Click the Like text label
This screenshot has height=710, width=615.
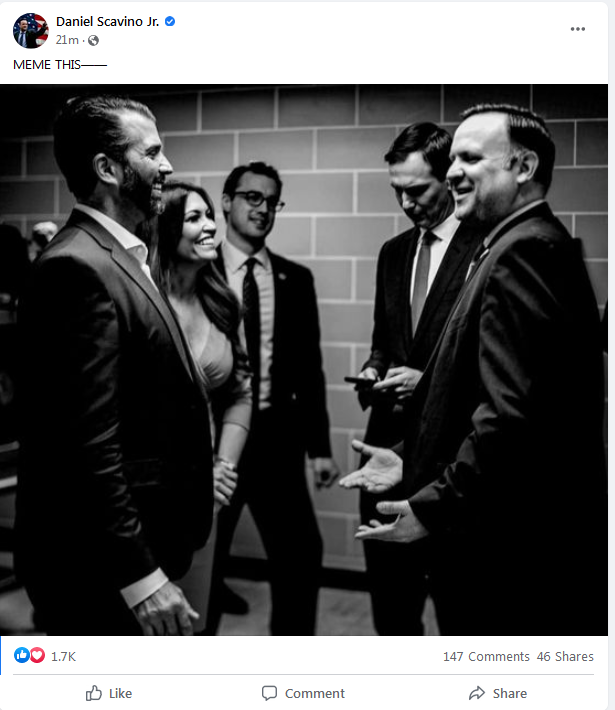pos(120,694)
